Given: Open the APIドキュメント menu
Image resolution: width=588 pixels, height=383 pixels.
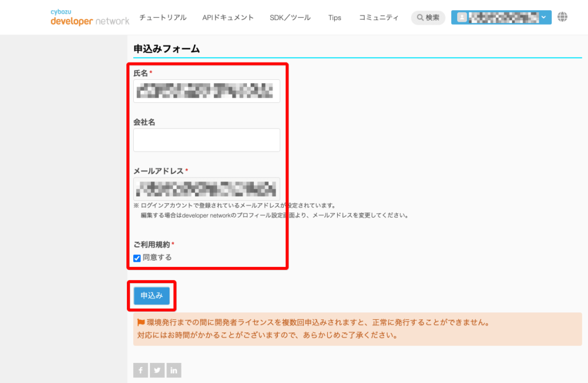Looking at the screenshot, I should pyautogui.click(x=229, y=17).
